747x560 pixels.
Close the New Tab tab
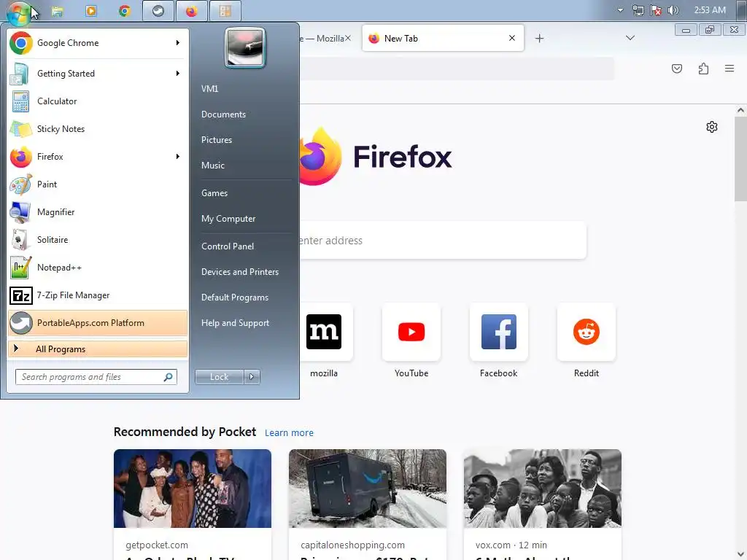coord(511,38)
